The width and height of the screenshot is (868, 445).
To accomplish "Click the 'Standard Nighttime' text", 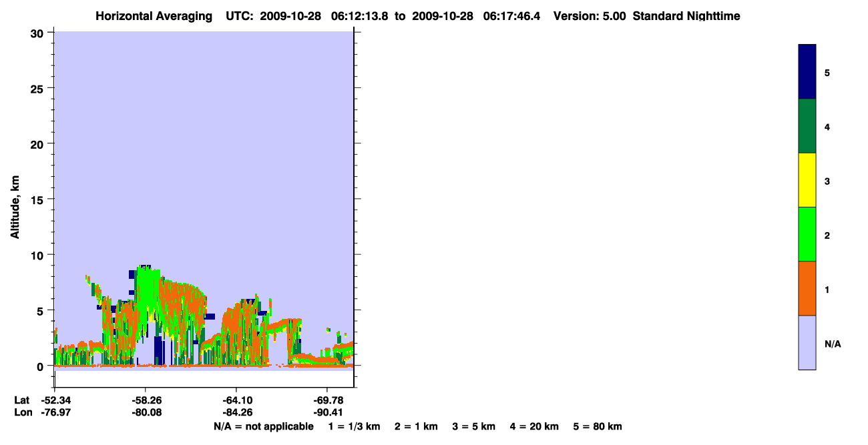I will [686, 16].
